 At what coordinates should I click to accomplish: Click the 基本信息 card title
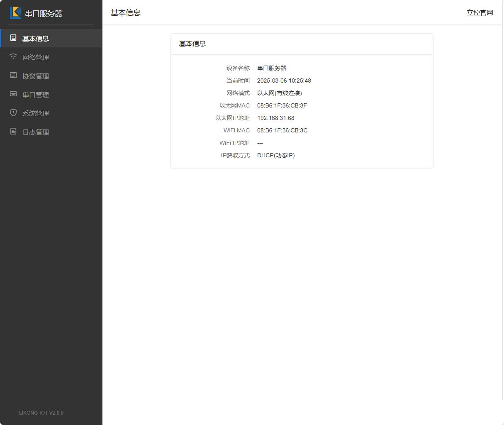192,44
